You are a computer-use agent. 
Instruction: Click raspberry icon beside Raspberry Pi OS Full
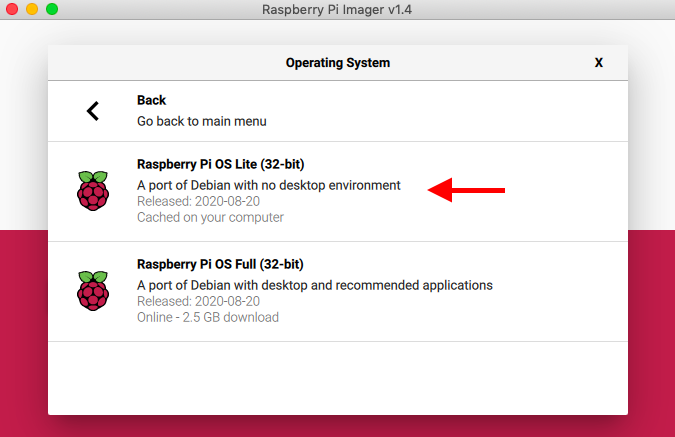coord(93,291)
